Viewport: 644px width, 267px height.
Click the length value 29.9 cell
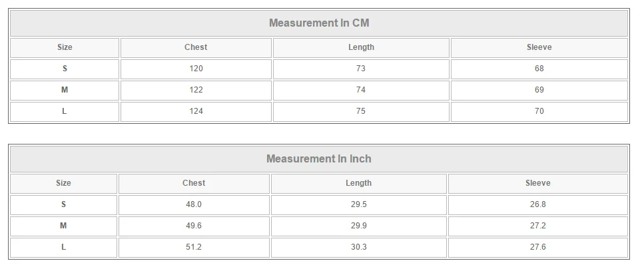[358, 226]
